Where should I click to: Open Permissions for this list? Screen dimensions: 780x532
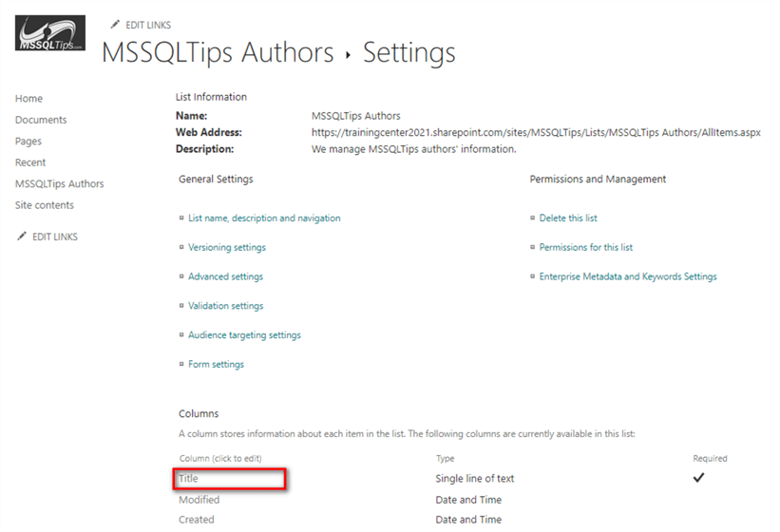[x=585, y=248]
